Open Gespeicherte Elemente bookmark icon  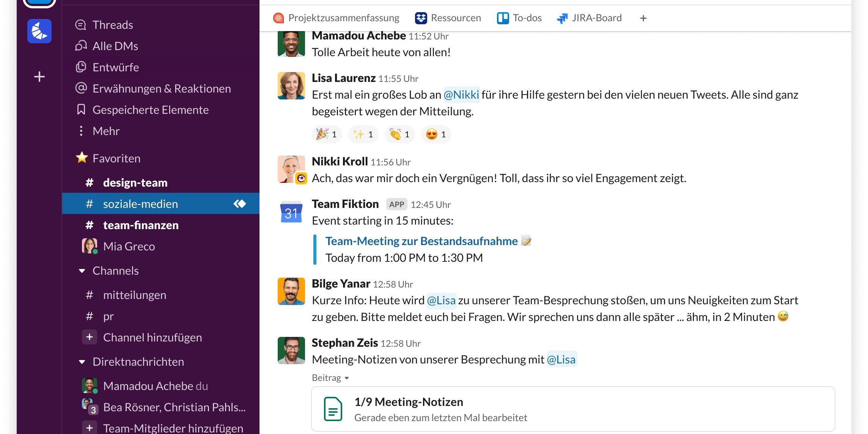[x=81, y=110]
